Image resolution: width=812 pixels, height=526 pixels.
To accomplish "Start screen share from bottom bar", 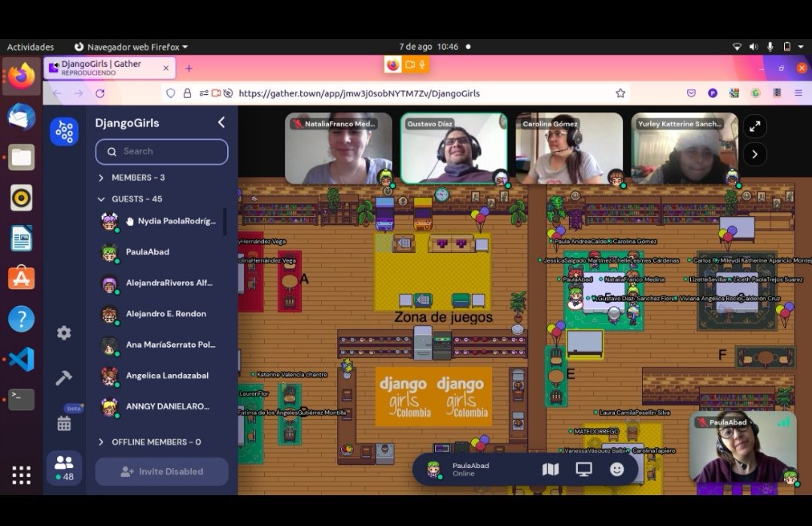I will [584, 470].
